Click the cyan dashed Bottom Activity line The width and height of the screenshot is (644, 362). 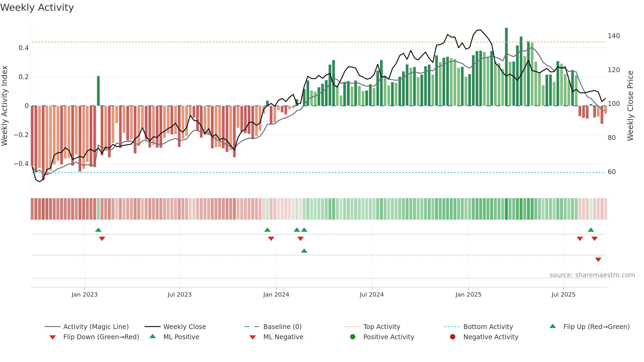point(319,172)
